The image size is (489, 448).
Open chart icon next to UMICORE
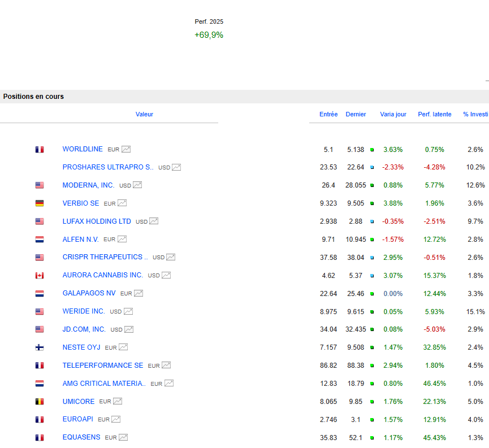pos(118,402)
